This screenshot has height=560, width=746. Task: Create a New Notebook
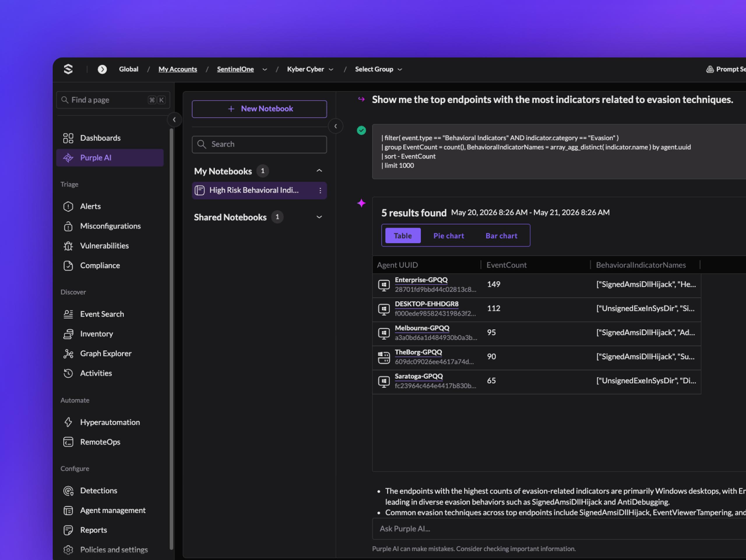(259, 109)
